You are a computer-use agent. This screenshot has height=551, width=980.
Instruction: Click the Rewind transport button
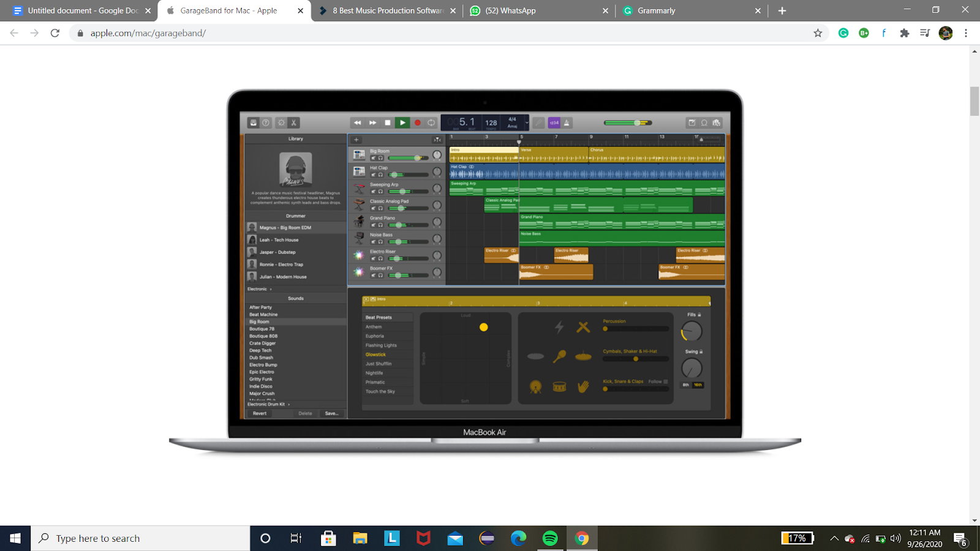[x=357, y=122]
